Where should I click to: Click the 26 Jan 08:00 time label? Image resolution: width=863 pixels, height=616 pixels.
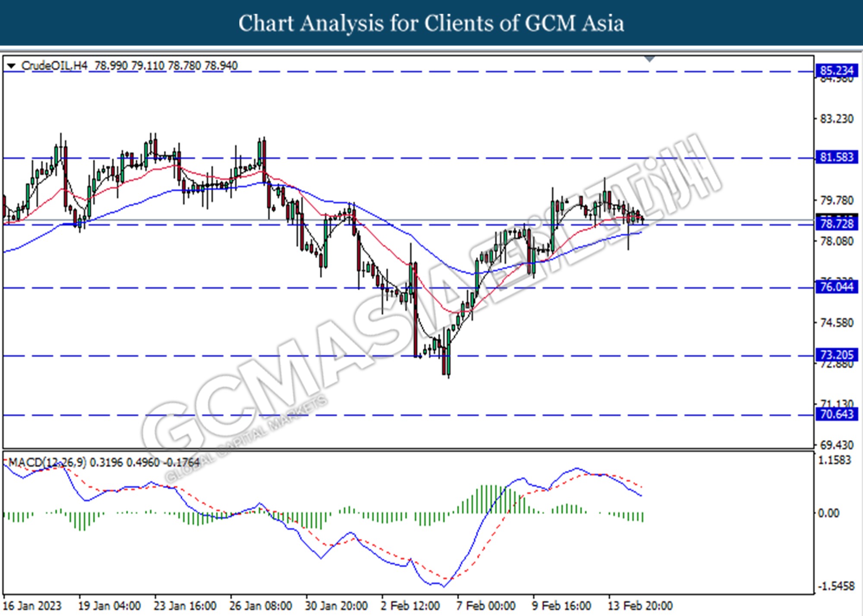(x=261, y=606)
